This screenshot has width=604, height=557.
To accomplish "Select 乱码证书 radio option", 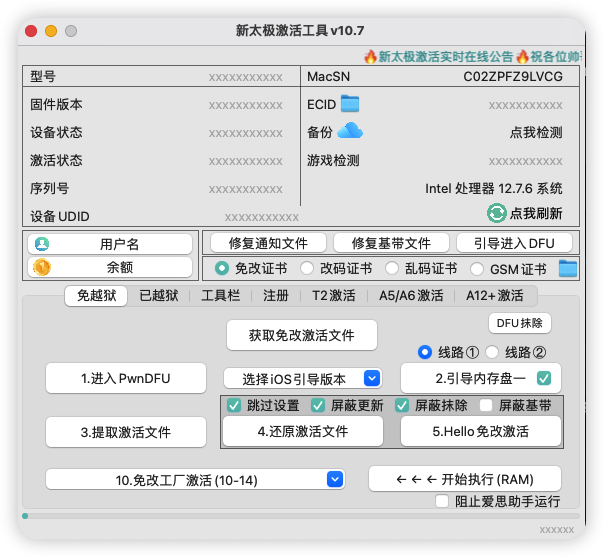I will [392, 268].
